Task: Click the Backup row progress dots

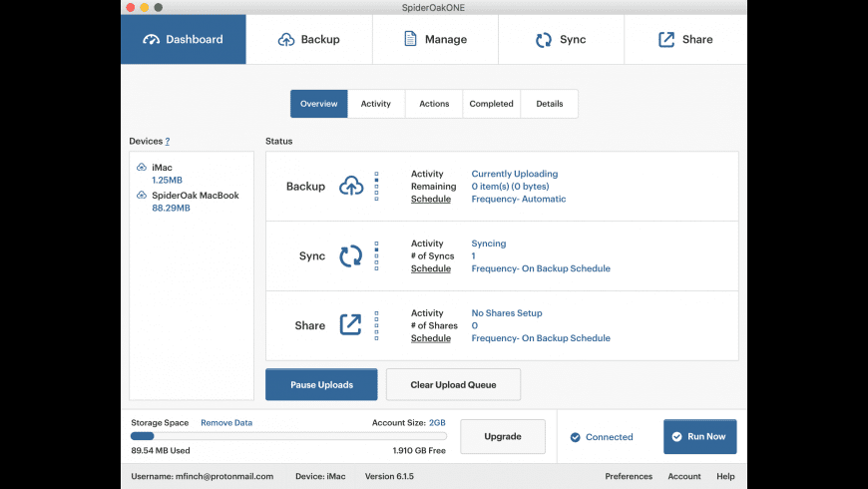Action: 376,186
